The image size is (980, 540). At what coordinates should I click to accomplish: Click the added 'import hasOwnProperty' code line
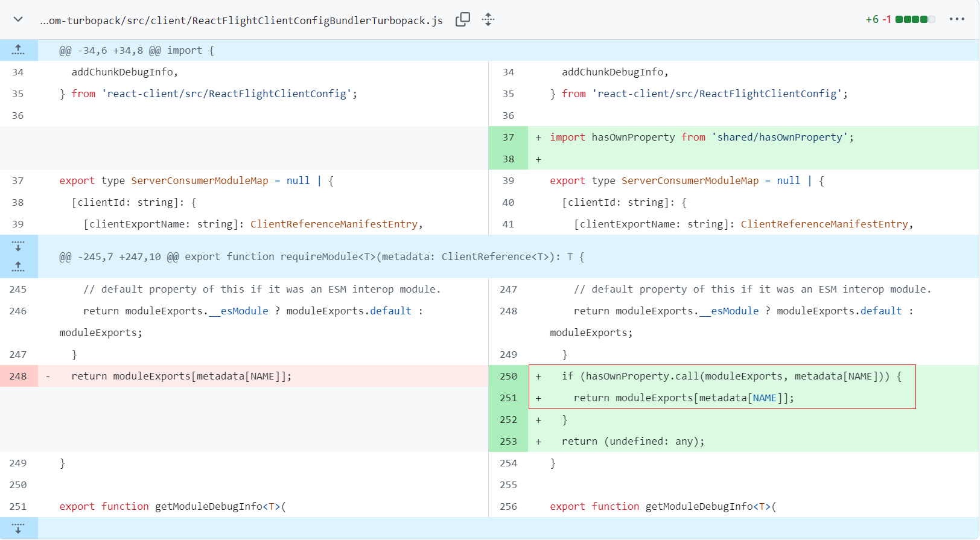coord(701,138)
